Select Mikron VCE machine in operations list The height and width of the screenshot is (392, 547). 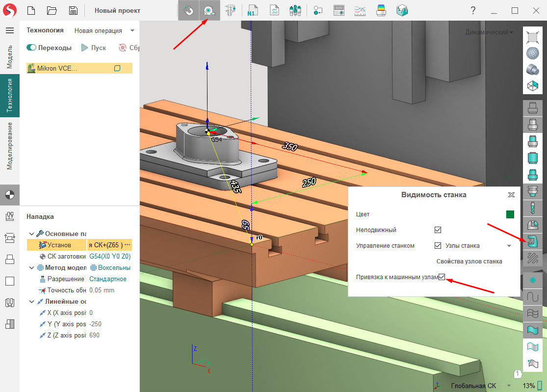point(57,69)
